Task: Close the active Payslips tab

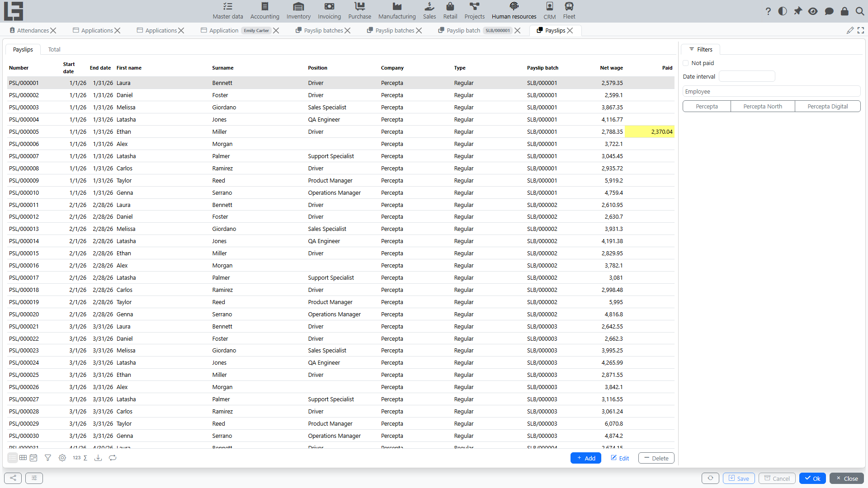Action: coord(570,30)
